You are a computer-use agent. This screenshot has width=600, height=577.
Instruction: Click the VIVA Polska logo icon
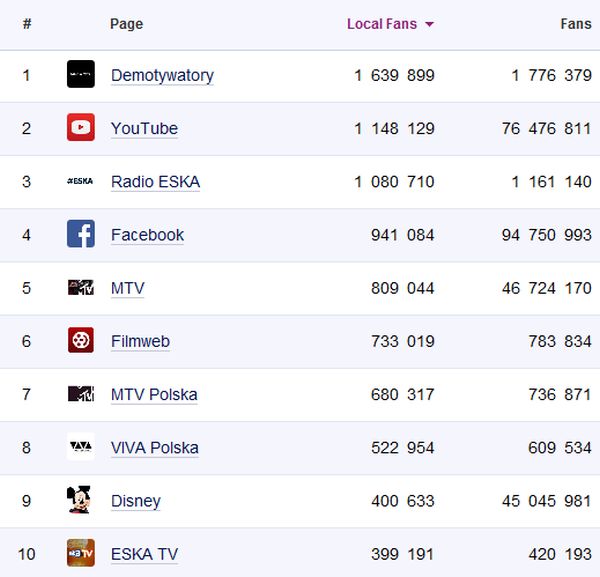click(x=81, y=447)
